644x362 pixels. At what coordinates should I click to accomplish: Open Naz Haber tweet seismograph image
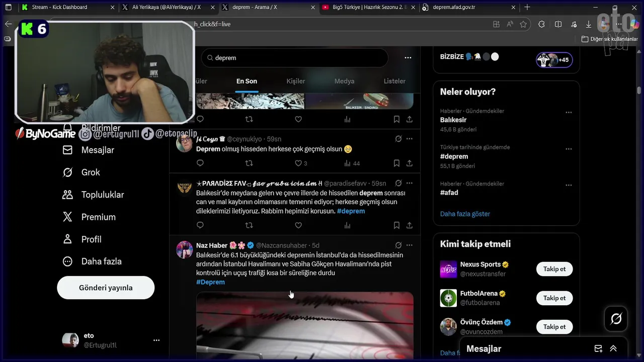click(305, 325)
